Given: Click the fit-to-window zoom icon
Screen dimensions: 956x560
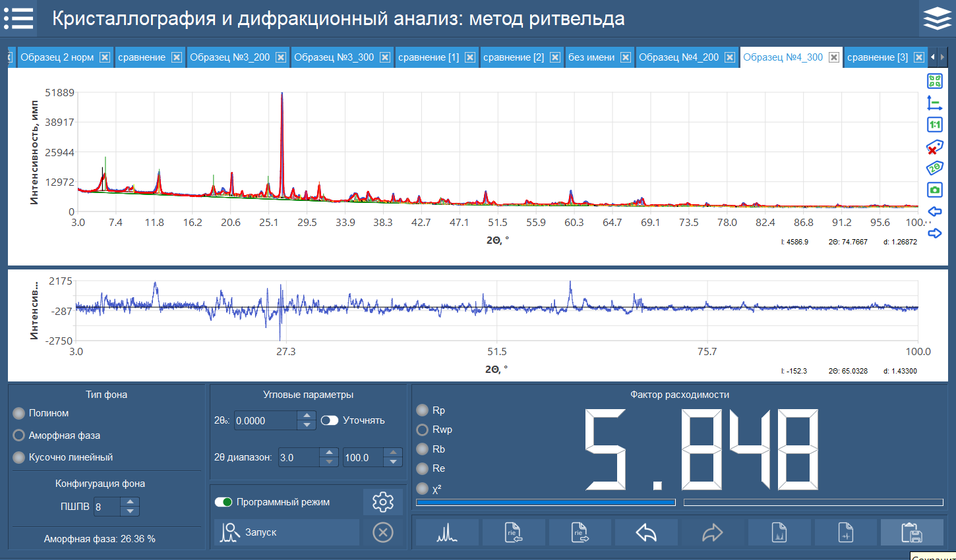Looking at the screenshot, I should point(934,81).
